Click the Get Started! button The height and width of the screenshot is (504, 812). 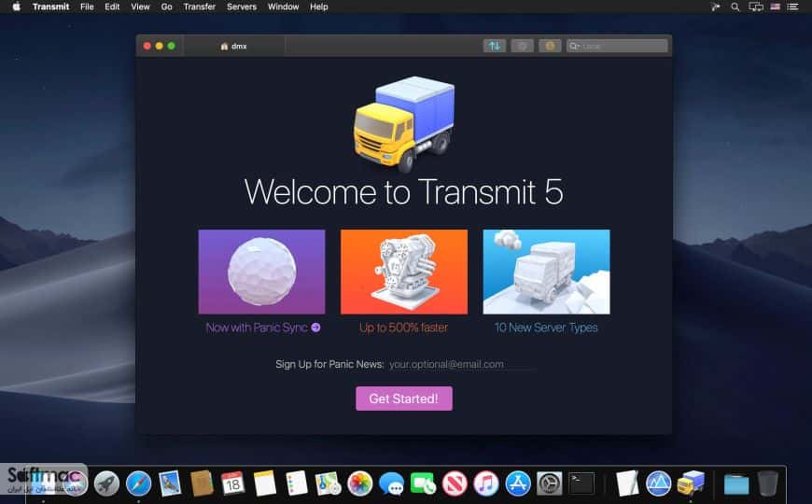click(404, 399)
